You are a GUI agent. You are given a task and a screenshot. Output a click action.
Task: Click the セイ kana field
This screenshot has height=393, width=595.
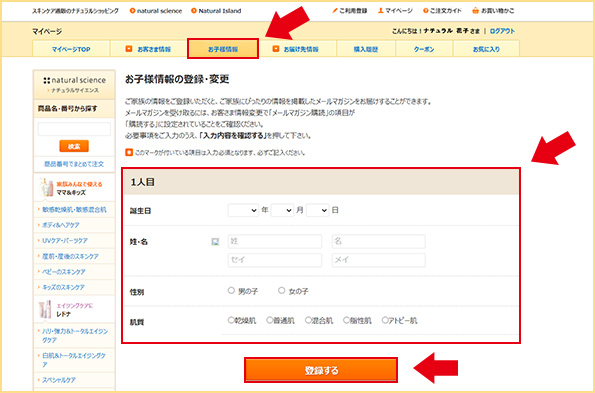point(275,260)
